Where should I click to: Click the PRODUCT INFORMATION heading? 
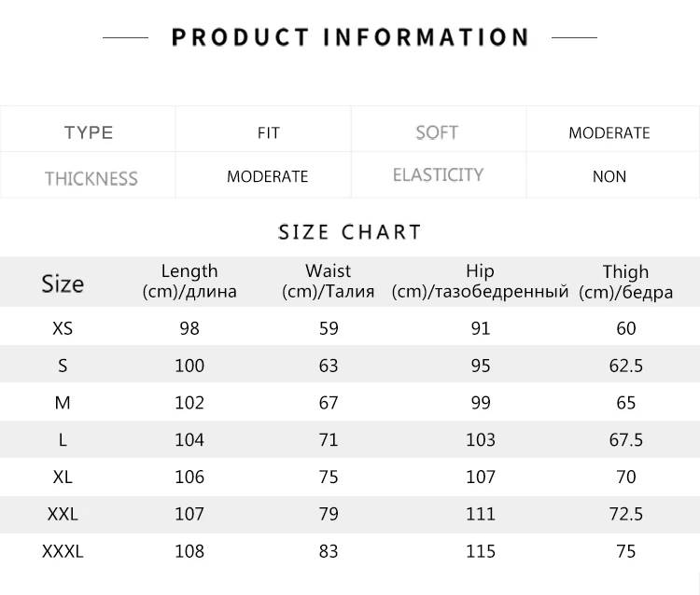350,37
